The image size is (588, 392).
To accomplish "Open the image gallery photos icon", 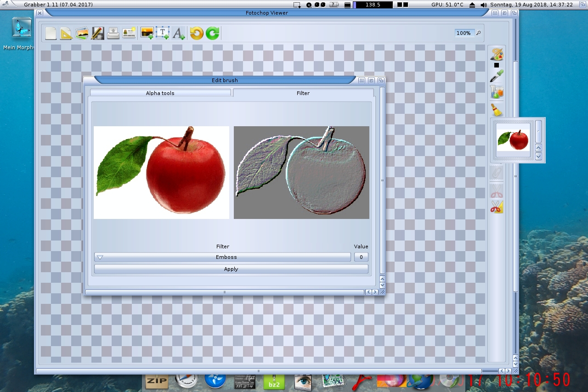I will [x=82, y=33].
